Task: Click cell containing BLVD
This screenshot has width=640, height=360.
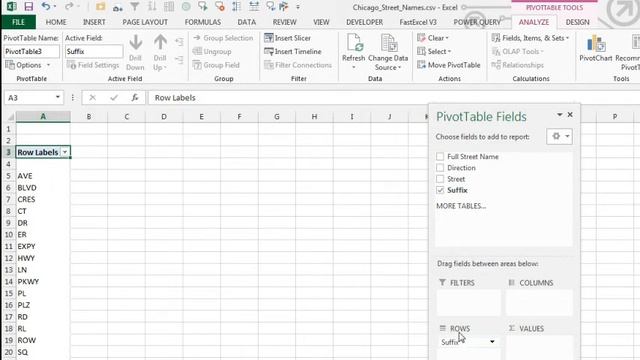Action: click(43, 188)
